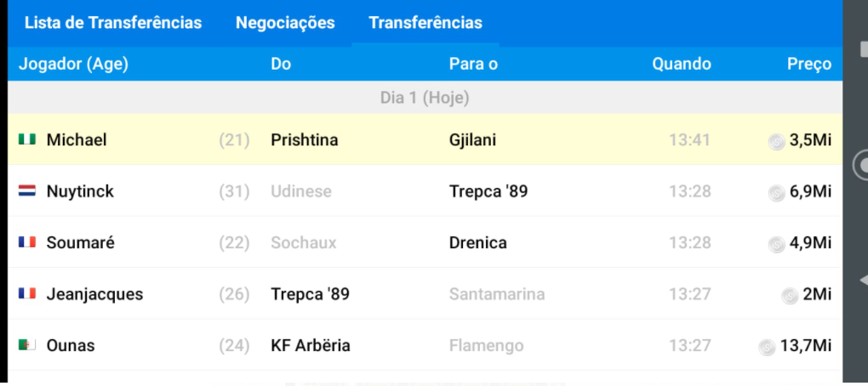Open the Lista de Transferências tab
Screen dimensions: 868x386
click(x=113, y=23)
